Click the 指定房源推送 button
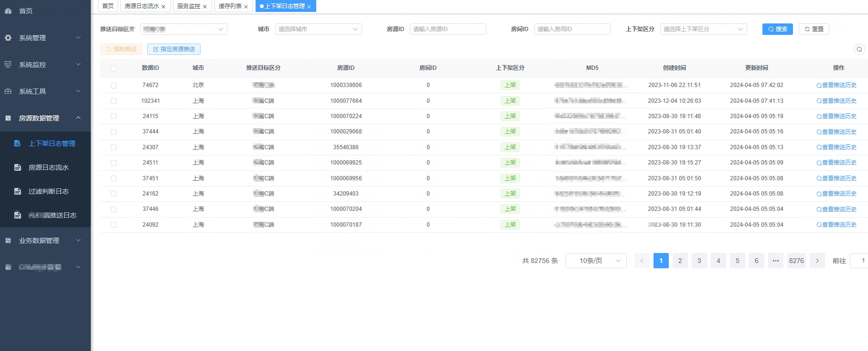 [174, 49]
